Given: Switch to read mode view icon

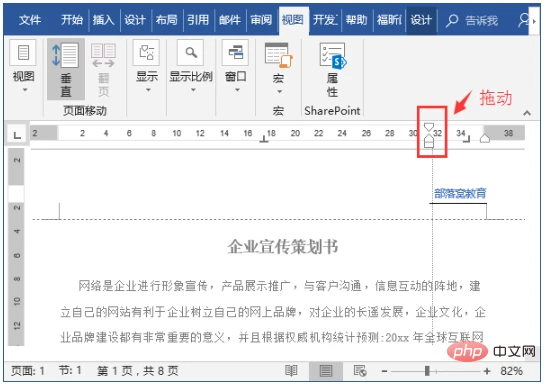Looking at the screenshot, I should click(291, 371).
